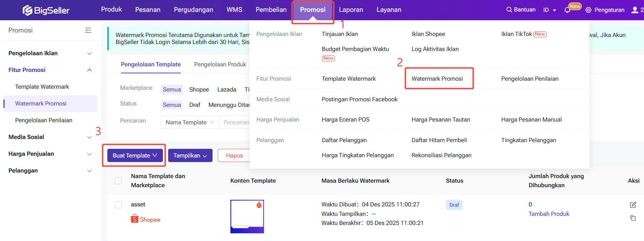Open the Buat Template dropdown
This screenshot has height=241, width=644.
click(135, 155)
